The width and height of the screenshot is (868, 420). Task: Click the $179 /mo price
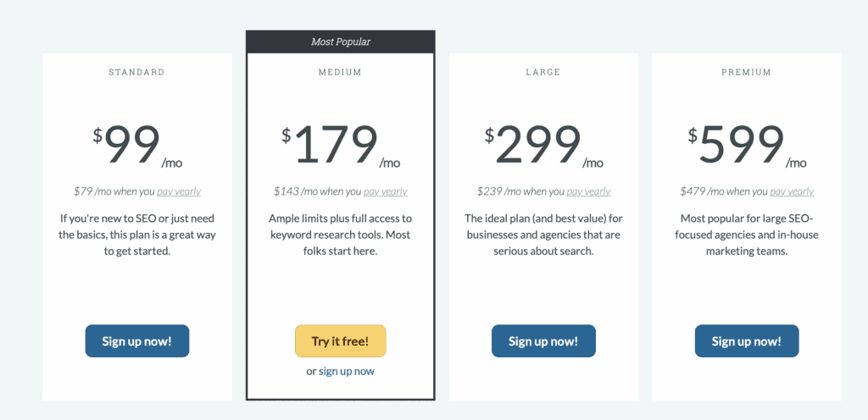(x=340, y=146)
